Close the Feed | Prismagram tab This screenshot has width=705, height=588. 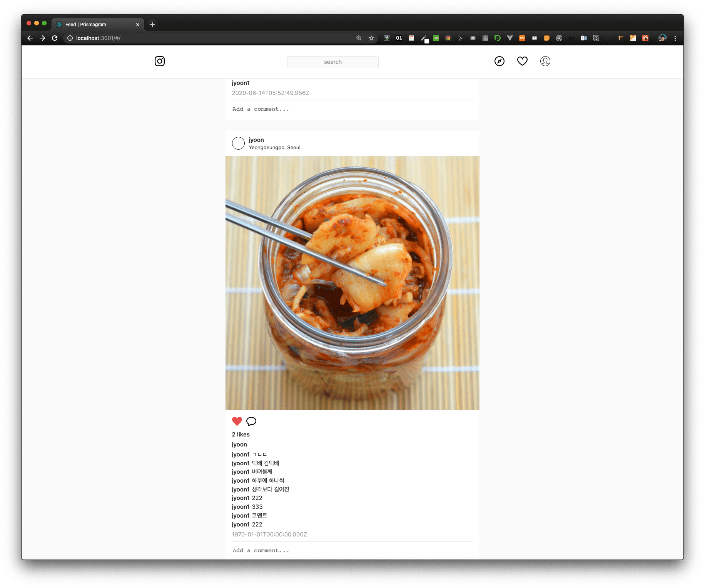[x=138, y=25]
